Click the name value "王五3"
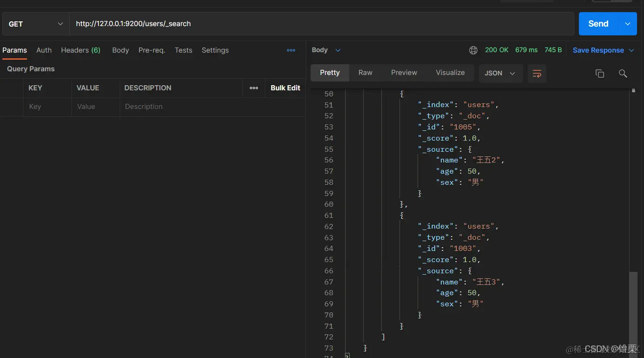 pos(486,282)
